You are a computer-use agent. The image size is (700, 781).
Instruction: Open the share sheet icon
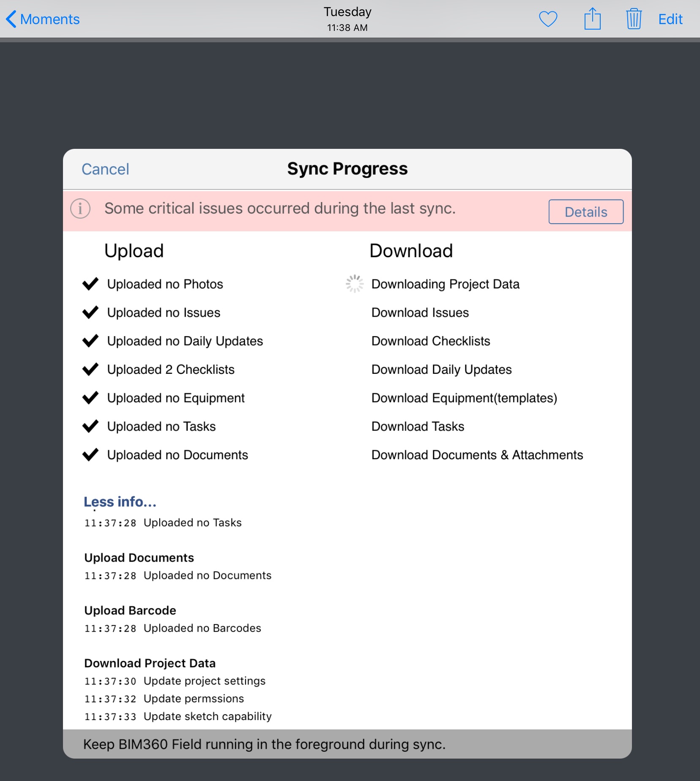[x=592, y=19]
